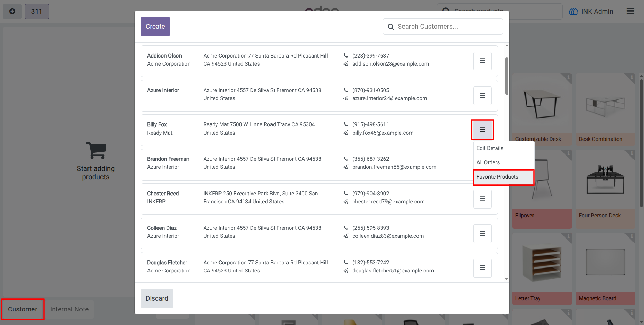Click the email icon for Addison Olson
The image size is (644, 325).
[346, 64]
